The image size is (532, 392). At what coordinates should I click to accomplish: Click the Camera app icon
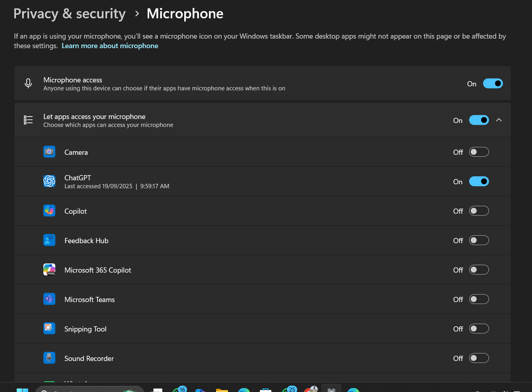tap(49, 152)
